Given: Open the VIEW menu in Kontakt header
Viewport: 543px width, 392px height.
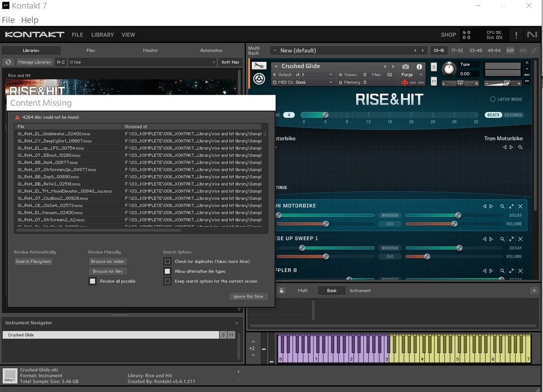Looking at the screenshot, I should point(128,35).
